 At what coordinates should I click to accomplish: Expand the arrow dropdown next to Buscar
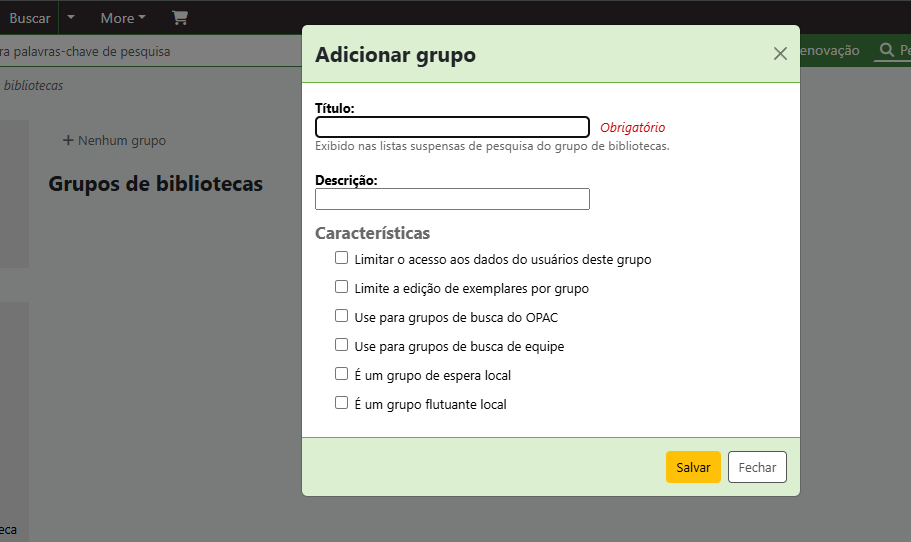pos(71,18)
